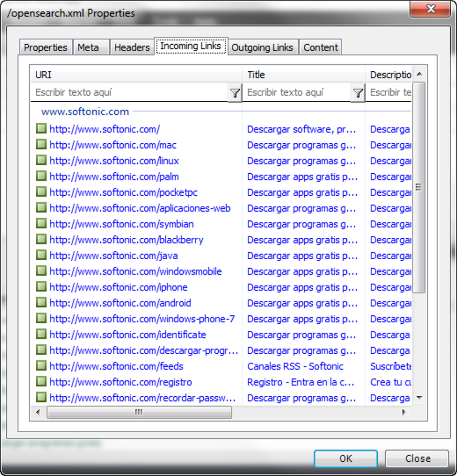Click horizontal scrollbar left arrow
Image resolution: width=457 pixels, height=476 pixels.
pyautogui.click(x=38, y=412)
